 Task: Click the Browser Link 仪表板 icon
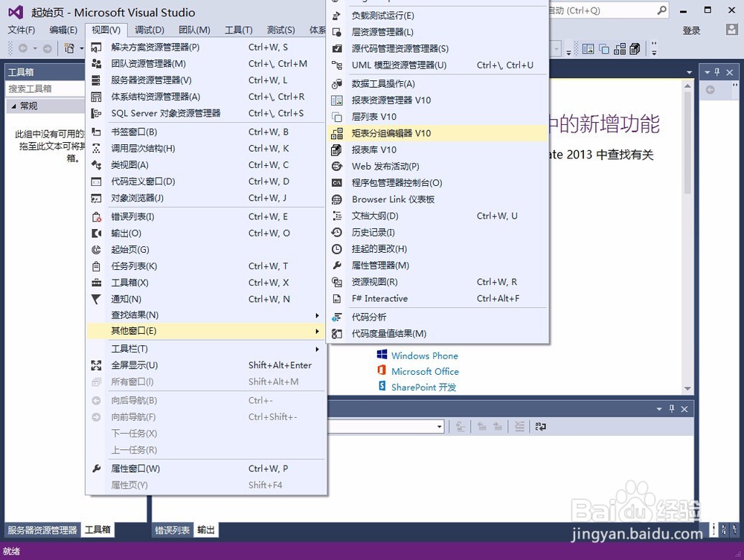337,199
